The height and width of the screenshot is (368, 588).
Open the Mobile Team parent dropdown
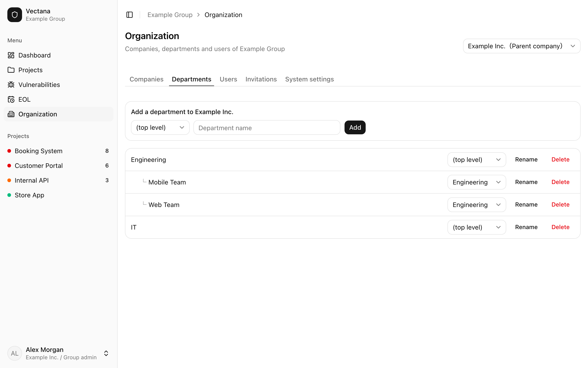pyautogui.click(x=476, y=182)
